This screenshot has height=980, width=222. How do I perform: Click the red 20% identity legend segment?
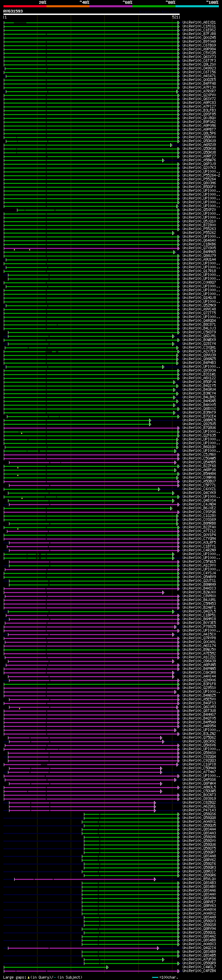[25, 6]
